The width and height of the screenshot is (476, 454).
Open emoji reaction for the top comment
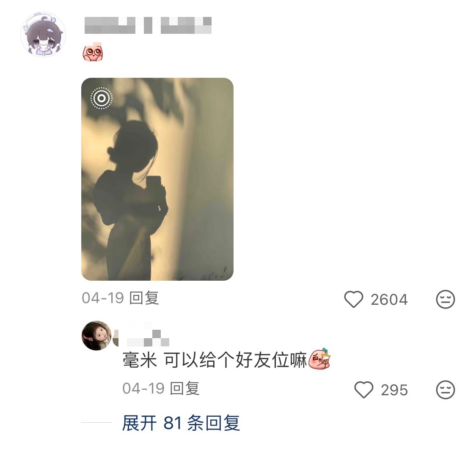(446, 299)
